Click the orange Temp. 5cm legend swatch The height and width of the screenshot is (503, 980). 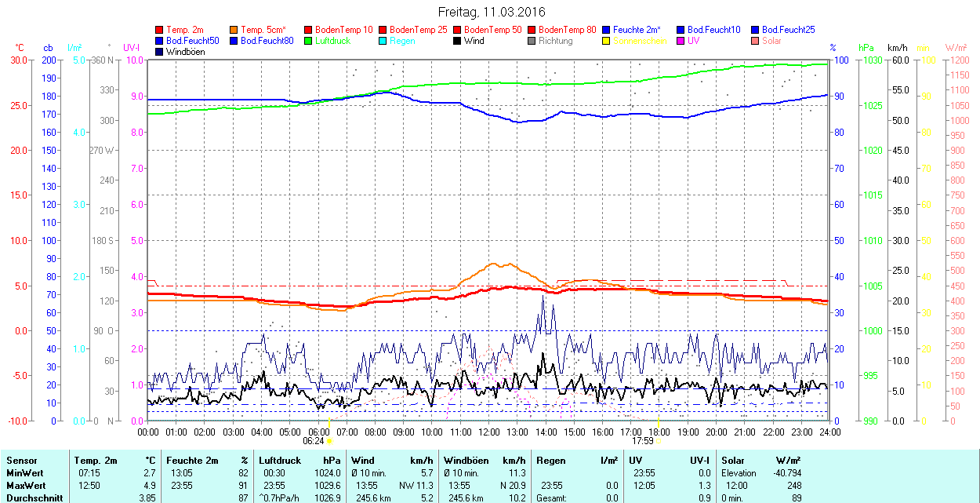tap(234, 30)
